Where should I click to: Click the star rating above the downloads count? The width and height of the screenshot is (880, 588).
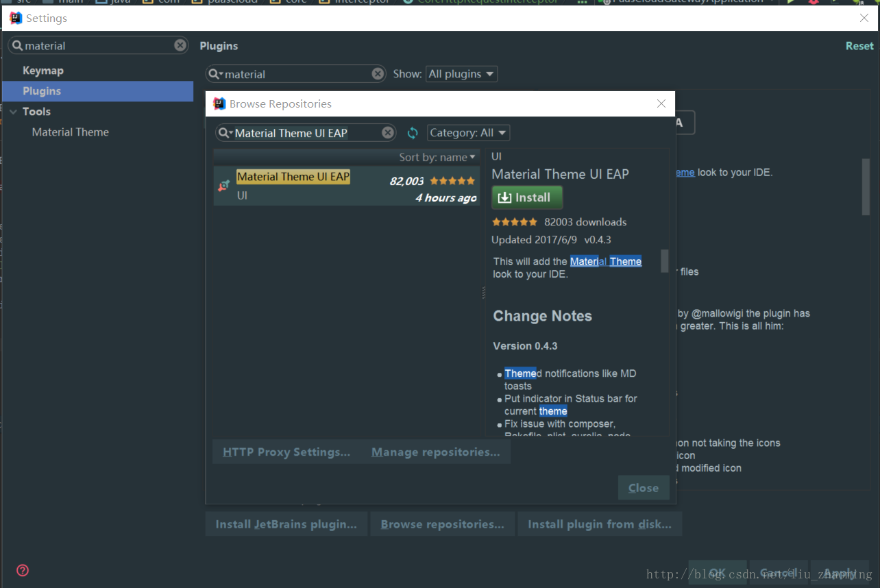(515, 222)
